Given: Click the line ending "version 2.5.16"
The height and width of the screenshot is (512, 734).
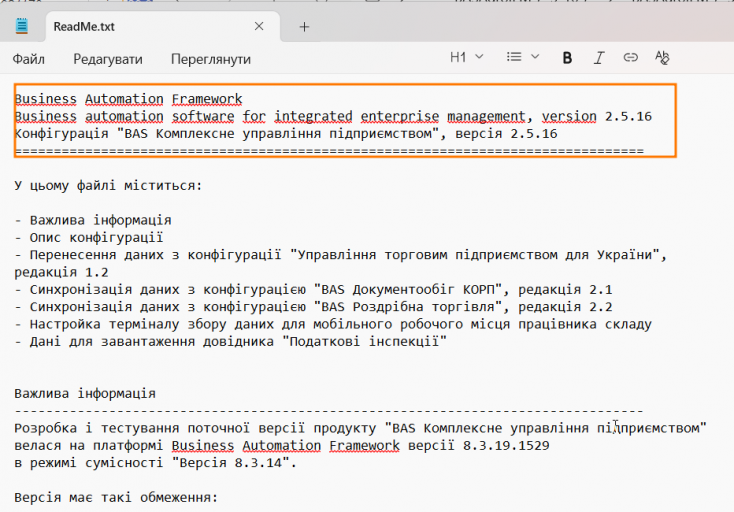Looking at the screenshot, I should click(x=333, y=117).
